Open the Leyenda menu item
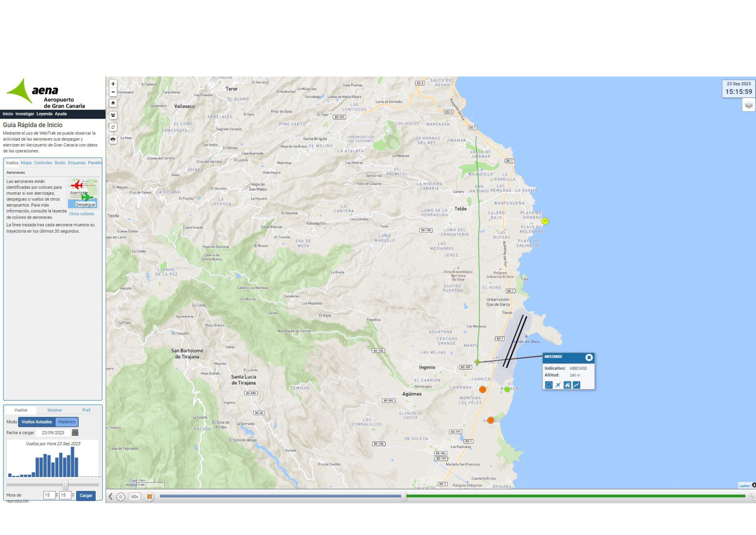The image size is (756, 535). 44,114
